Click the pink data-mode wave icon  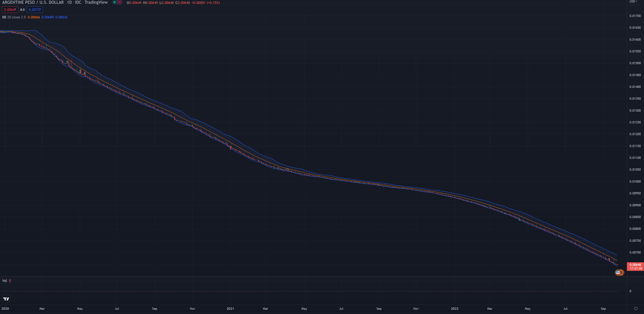[x=119, y=2]
